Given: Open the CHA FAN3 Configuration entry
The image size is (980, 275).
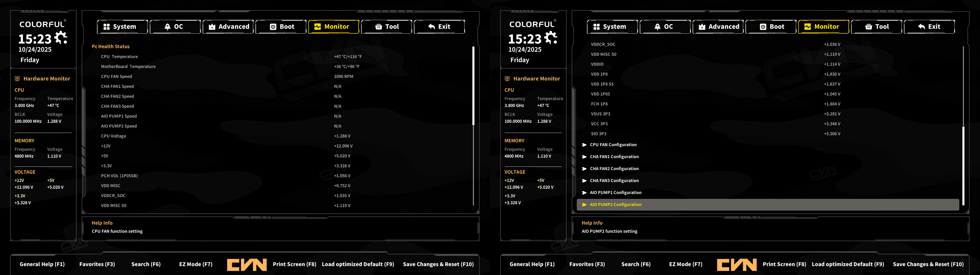Looking at the screenshot, I should coord(614,181).
